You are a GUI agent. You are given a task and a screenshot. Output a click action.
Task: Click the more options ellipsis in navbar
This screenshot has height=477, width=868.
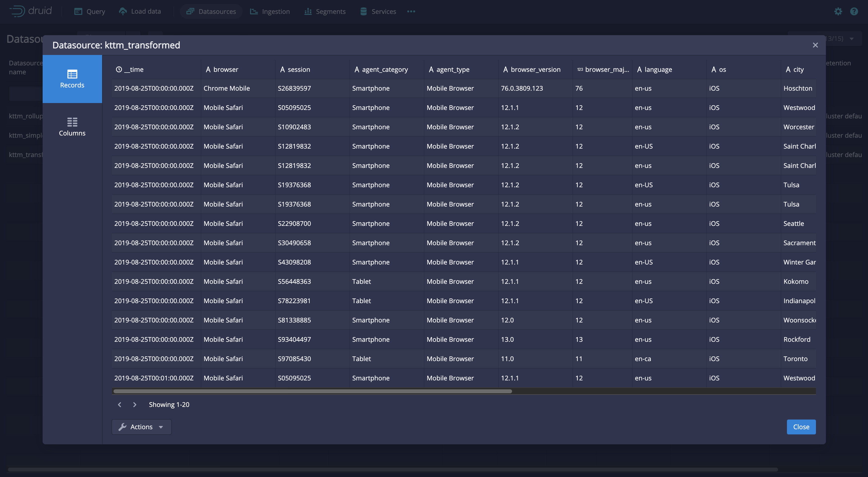tap(411, 11)
